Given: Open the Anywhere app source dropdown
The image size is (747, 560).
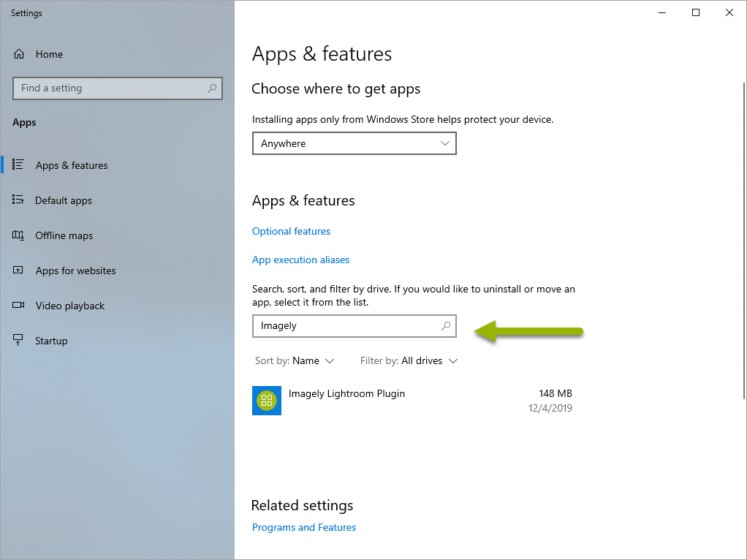Looking at the screenshot, I should 354,143.
